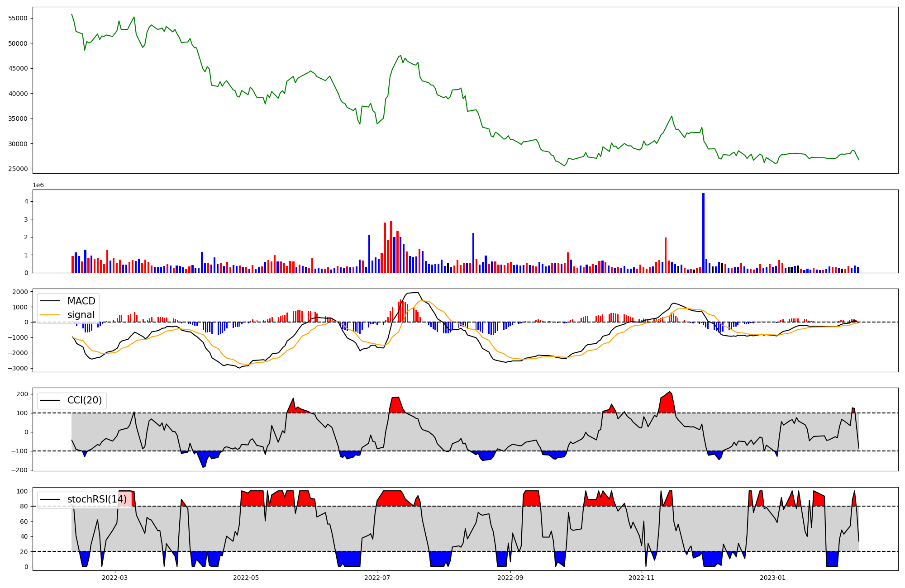Select the 2022-03 date tick label
Image resolution: width=905 pixels, height=588 pixels.
click(x=115, y=578)
